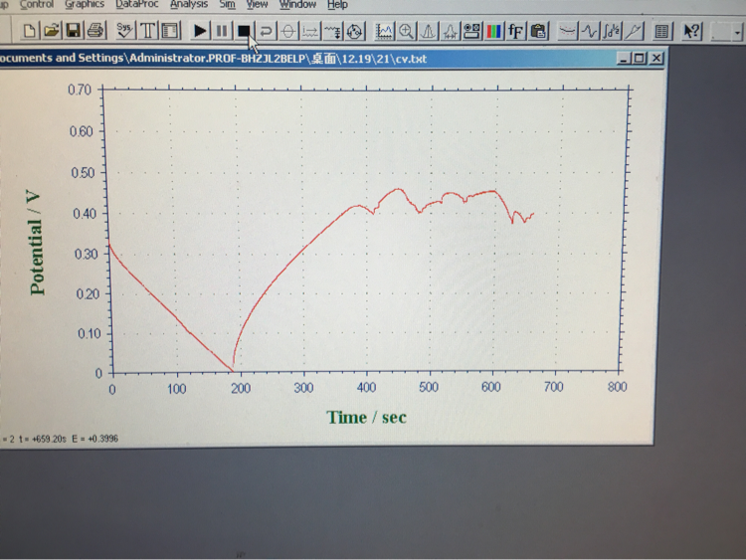The image size is (746, 560).
Task: Choose Technique with the T icon
Action: point(148,32)
